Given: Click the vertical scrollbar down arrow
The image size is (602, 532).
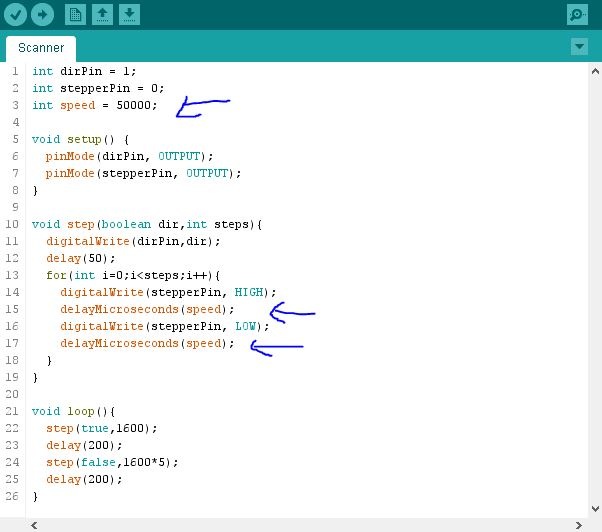Looking at the screenshot, I should [595, 509].
